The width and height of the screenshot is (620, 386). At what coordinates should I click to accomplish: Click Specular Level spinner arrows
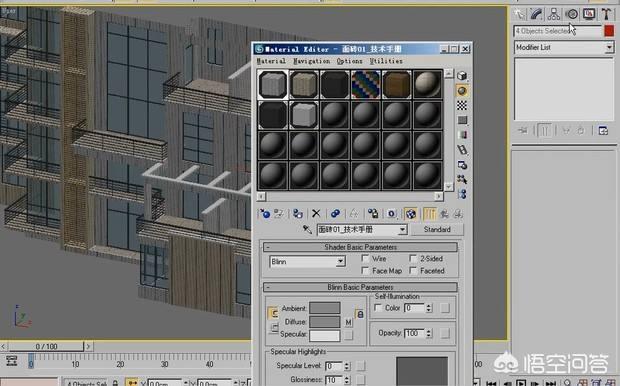point(347,366)
